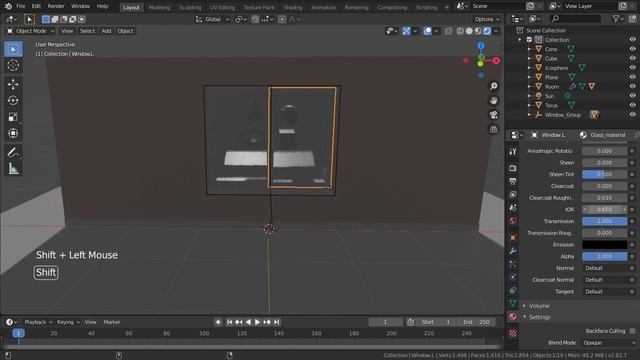Select the Rotate tool
The height and width of the screenshot is (360, 640).
pyautogui.click(x=13, y=100)
